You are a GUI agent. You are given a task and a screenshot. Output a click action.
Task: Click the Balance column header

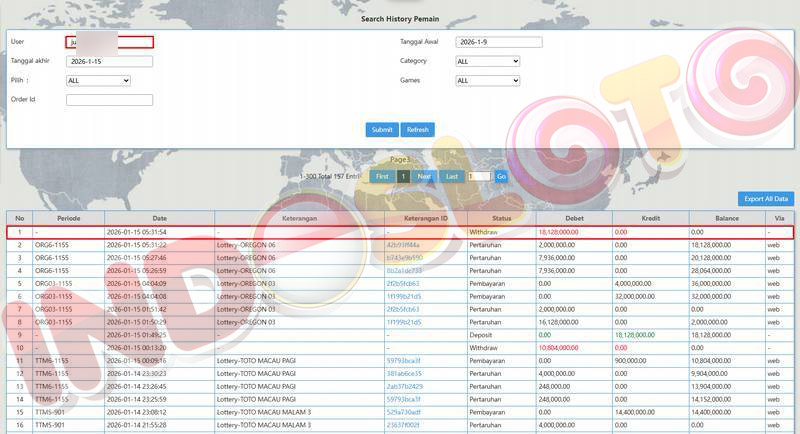click(726, 218)
